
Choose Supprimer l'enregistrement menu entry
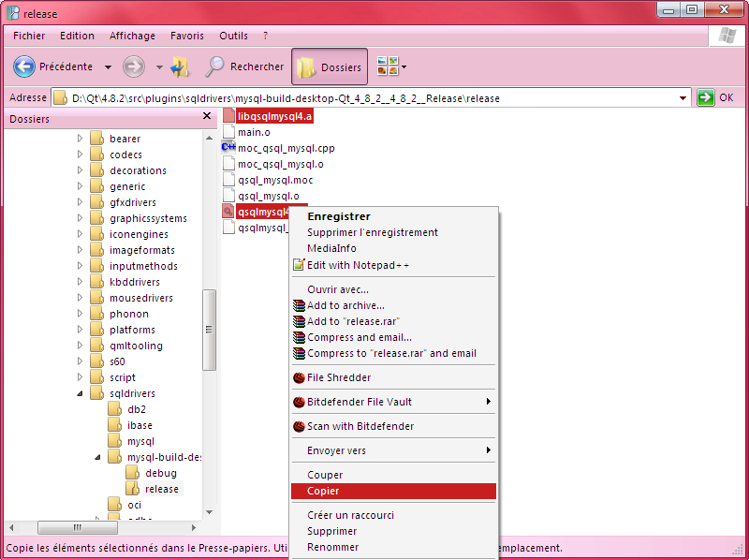tap(372, 232)
